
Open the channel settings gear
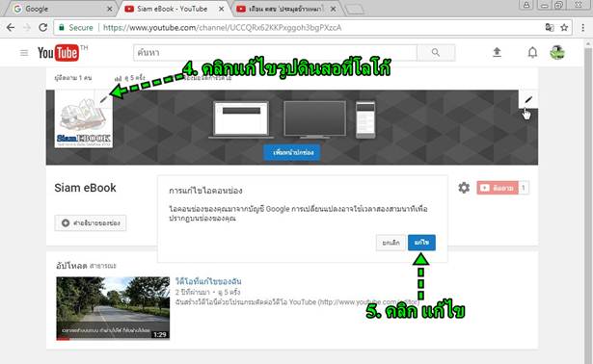(464, 188)
